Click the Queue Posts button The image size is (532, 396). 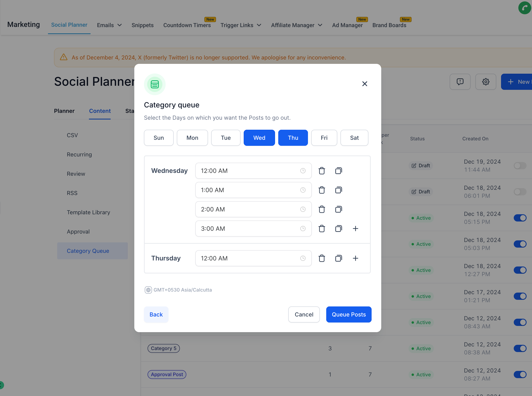(x=349, y=314)
